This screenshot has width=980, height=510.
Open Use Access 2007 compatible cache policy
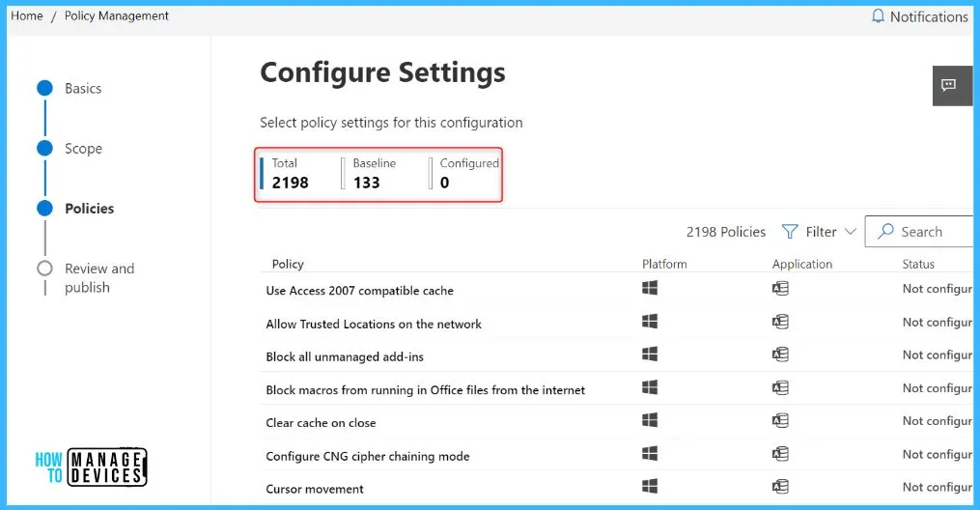click(x=359, y=291)
